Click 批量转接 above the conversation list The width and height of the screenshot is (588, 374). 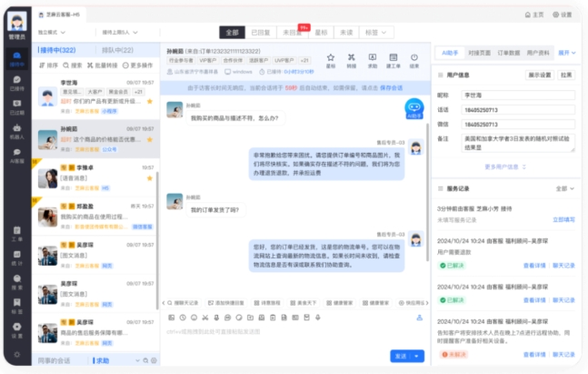pyautogui.click(x=103, y=66)
